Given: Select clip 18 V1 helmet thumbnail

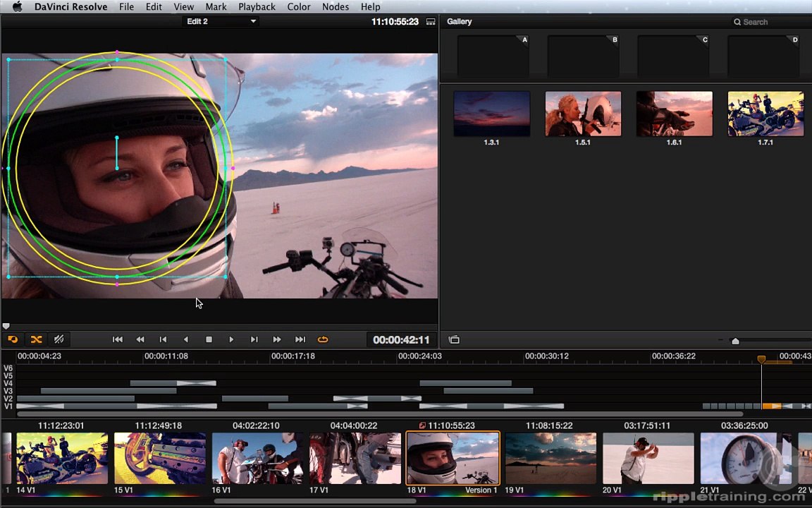Looking at the screenshot, I should click(x=453, y=459).
